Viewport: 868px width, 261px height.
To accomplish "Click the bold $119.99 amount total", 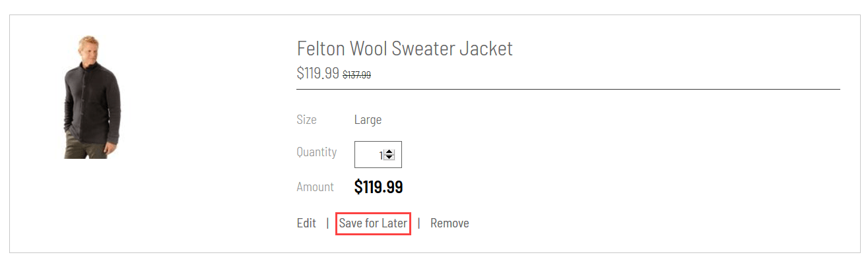I will pos(378,187).
